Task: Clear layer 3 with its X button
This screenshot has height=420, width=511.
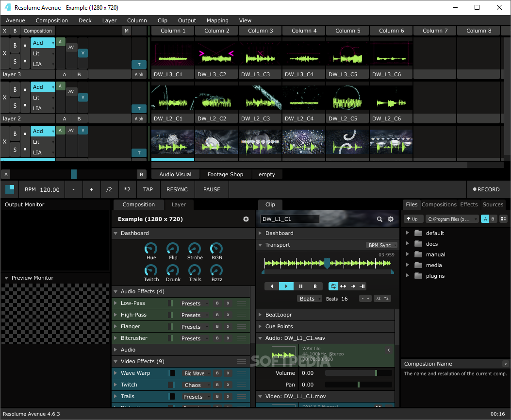Action: click(x=4, y=53)
